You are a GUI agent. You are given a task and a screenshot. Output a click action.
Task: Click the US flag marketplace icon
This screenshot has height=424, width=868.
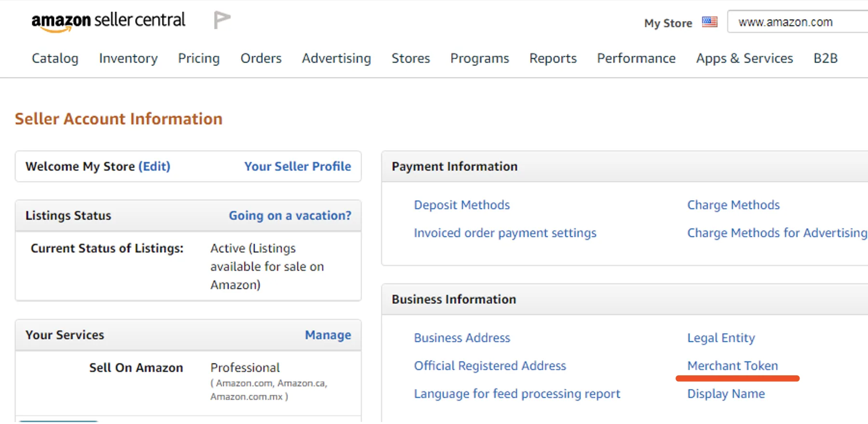709,22
